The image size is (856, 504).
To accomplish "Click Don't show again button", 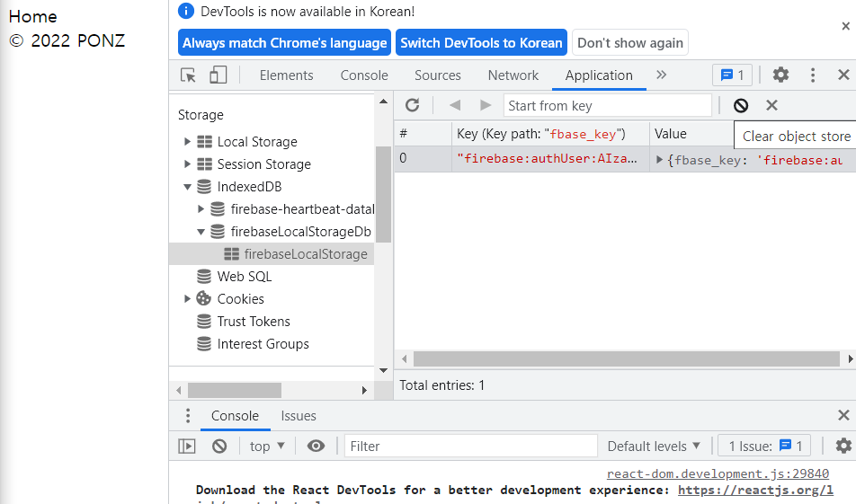I will tap(630, 42).
